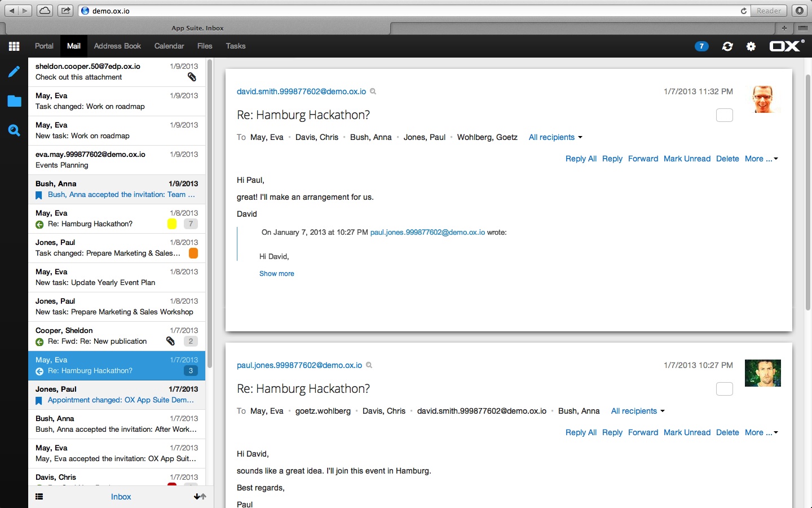Open the app launcher grid icon
This screenshot has height=508, width=812.
[x=14, y=46]
